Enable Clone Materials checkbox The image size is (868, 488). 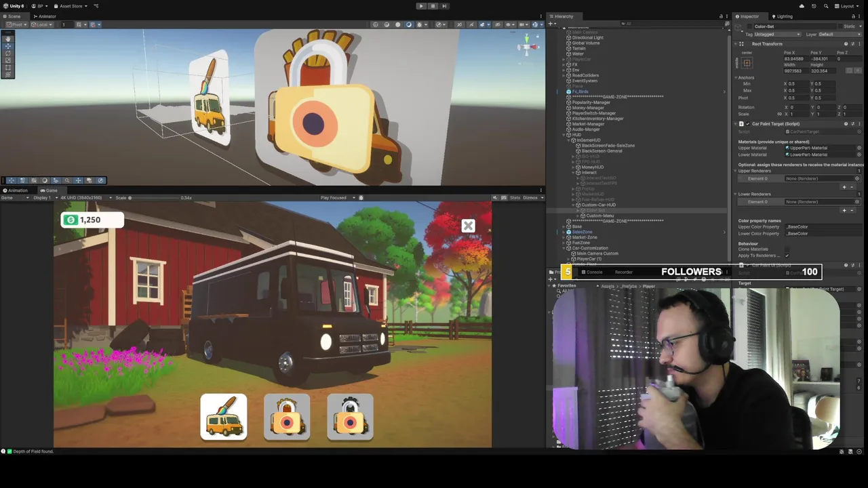click(x=787, y=249)
